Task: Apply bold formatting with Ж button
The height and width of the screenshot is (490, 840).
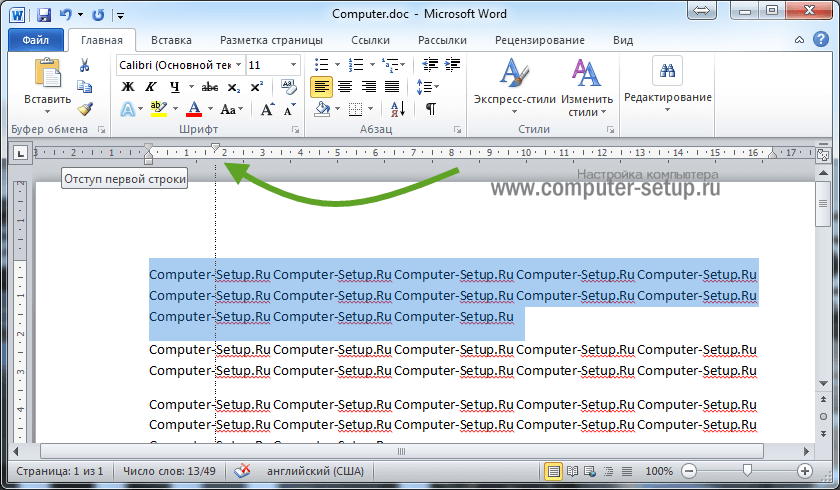Action: coord(127,87)
